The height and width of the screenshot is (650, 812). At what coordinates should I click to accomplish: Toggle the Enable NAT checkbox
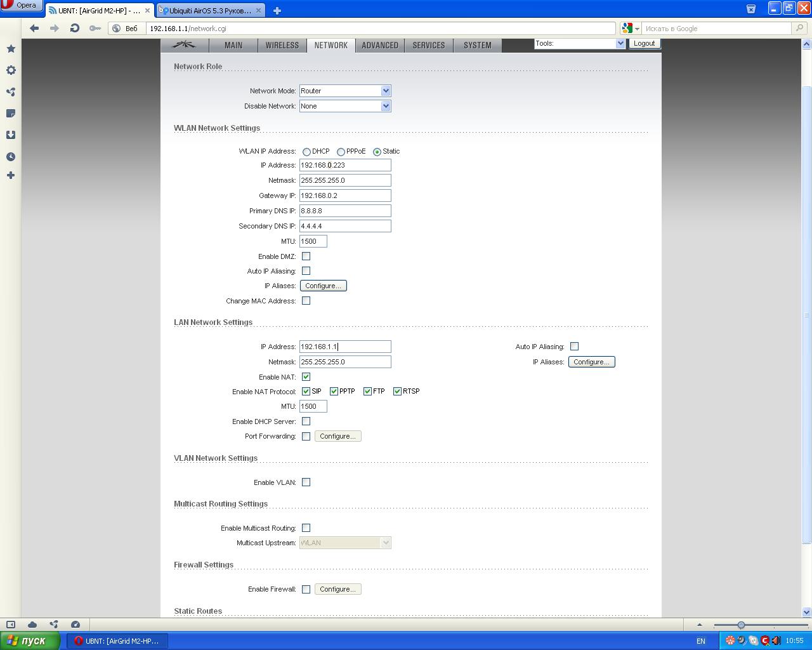tap(306, 377)
